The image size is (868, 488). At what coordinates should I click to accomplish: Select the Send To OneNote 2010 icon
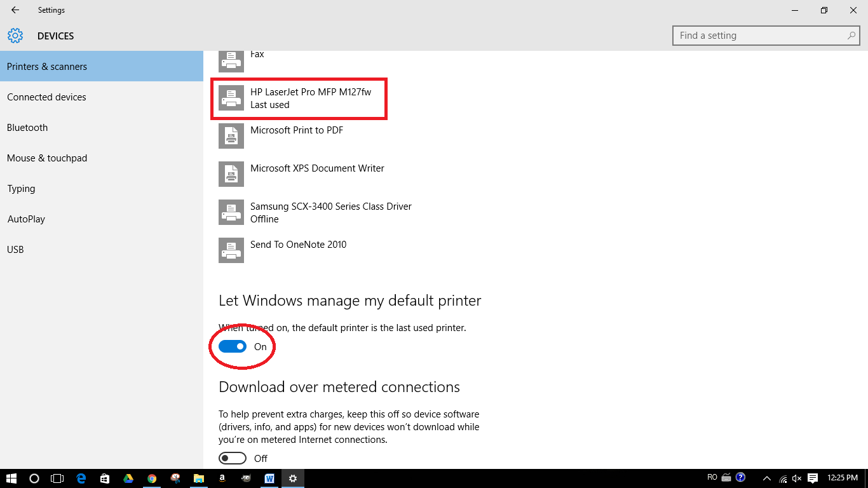[x=231, y=250]
